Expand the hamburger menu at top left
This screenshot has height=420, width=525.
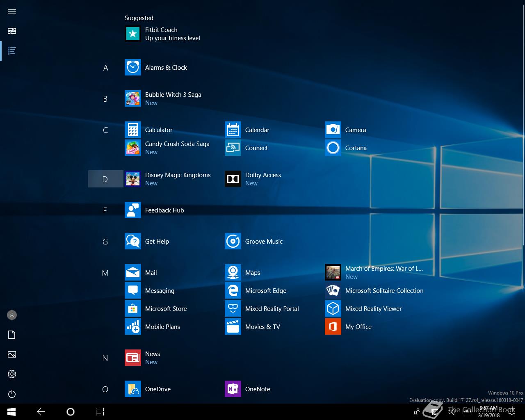[x=12, y=11]
